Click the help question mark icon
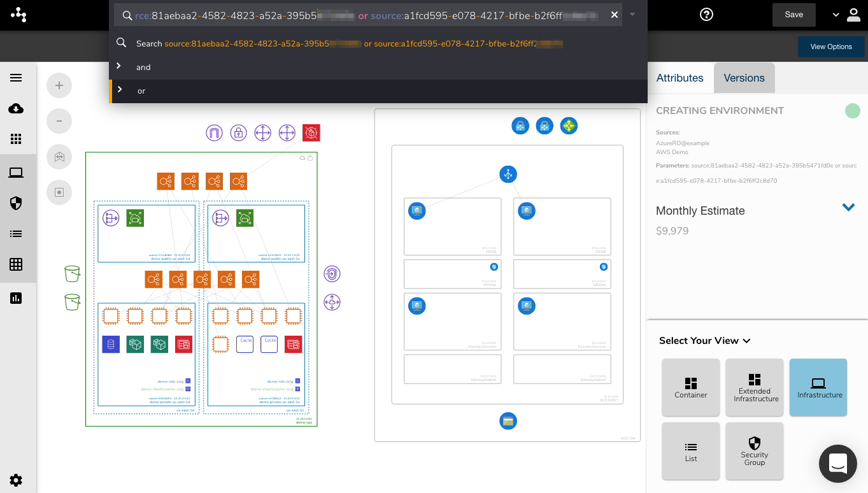This screenshot has width=868, height=493. (x=706, y=14)
